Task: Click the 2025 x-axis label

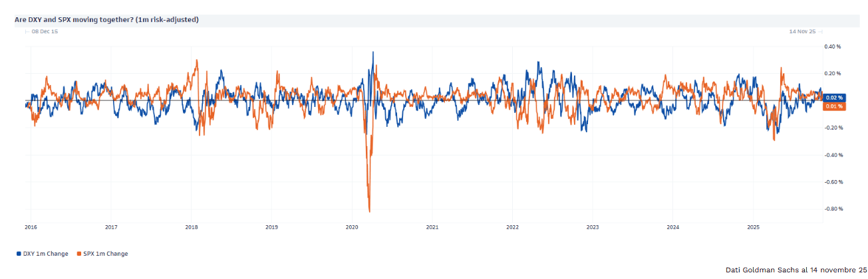Action: [753, 227]
